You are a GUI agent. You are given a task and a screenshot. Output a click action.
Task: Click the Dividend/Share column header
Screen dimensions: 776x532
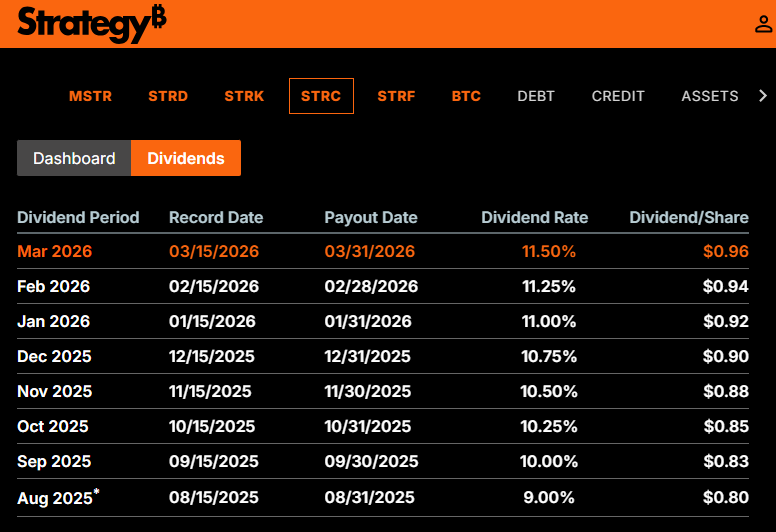[689, 217]
